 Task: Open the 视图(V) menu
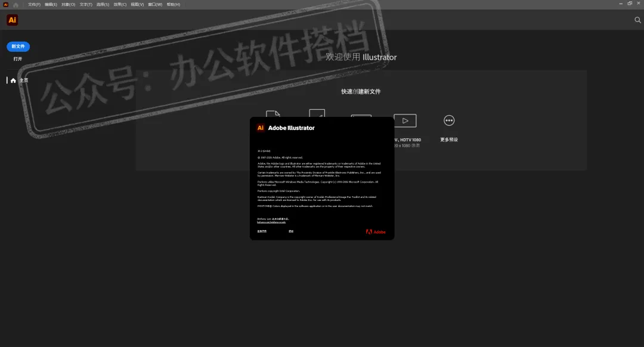137,5
